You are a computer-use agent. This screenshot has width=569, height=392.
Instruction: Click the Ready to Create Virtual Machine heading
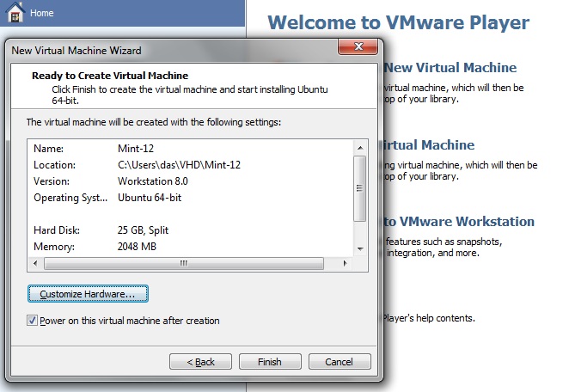(110, 76)
